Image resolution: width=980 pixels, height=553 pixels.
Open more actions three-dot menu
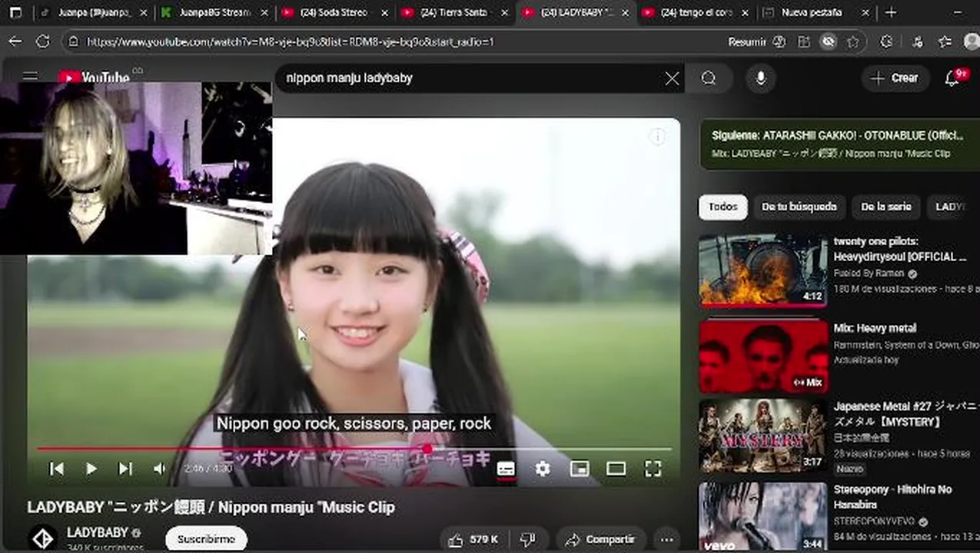666,539
